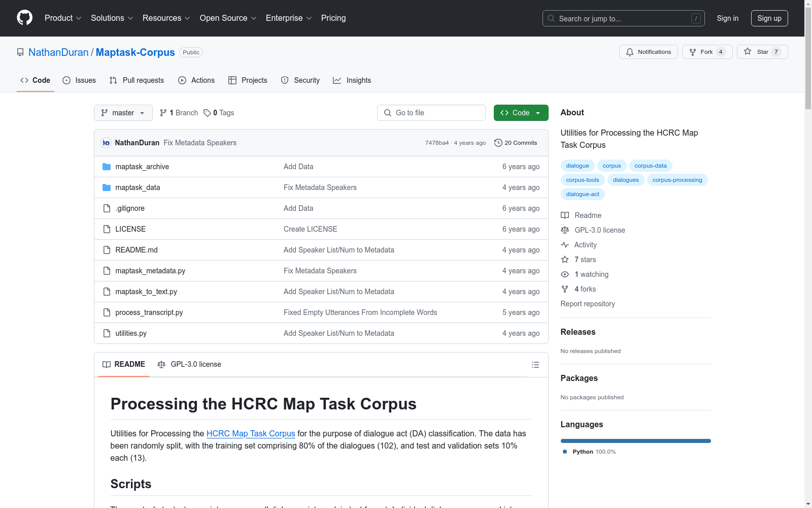Click the Python language bar
This screenshot has width=812, height=508.
point(636,441)
